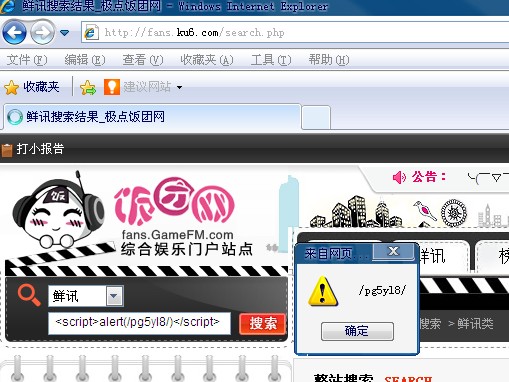This screenshot has width=509, height=382.
Task: Click the browser Back arrow button
Action: coord(14,32)
